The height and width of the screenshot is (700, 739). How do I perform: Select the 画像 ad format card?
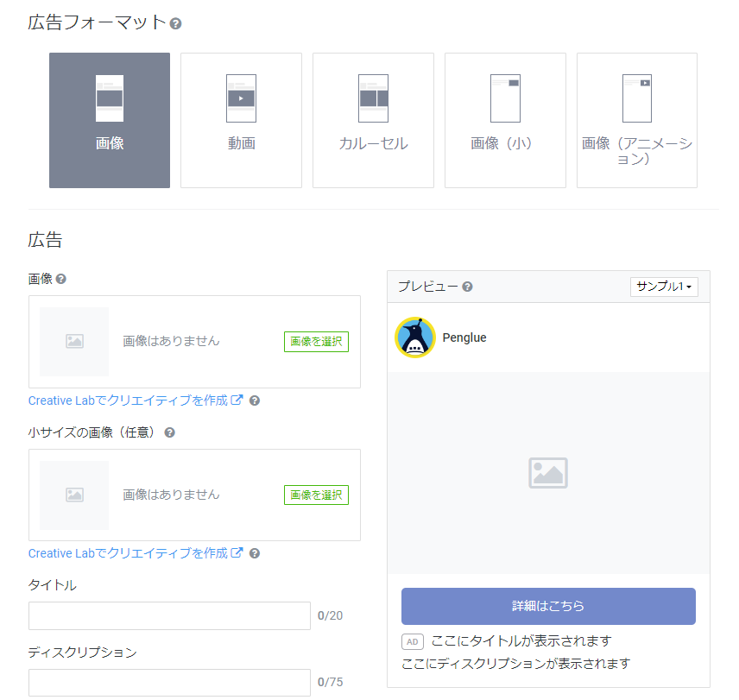click(110, 120)
